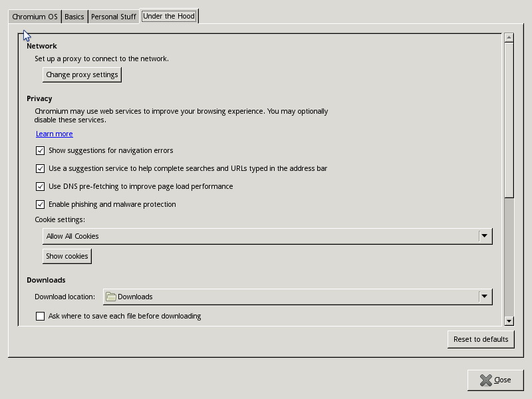
Task: Select the Personal Stuff tab
Action: (x=114, y=17)
